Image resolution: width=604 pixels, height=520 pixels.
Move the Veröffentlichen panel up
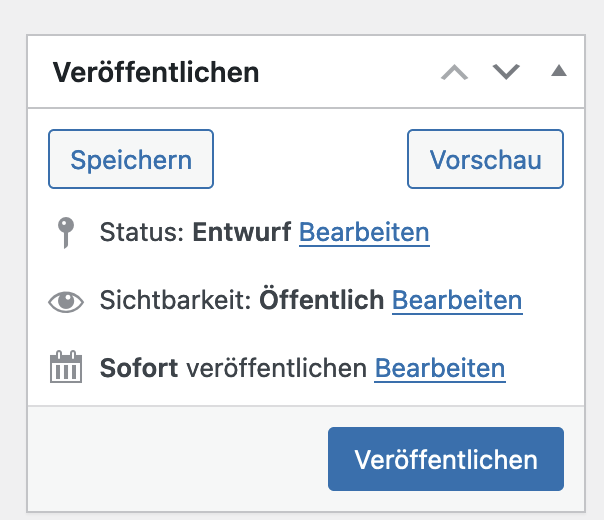click(x=454, y=72)
